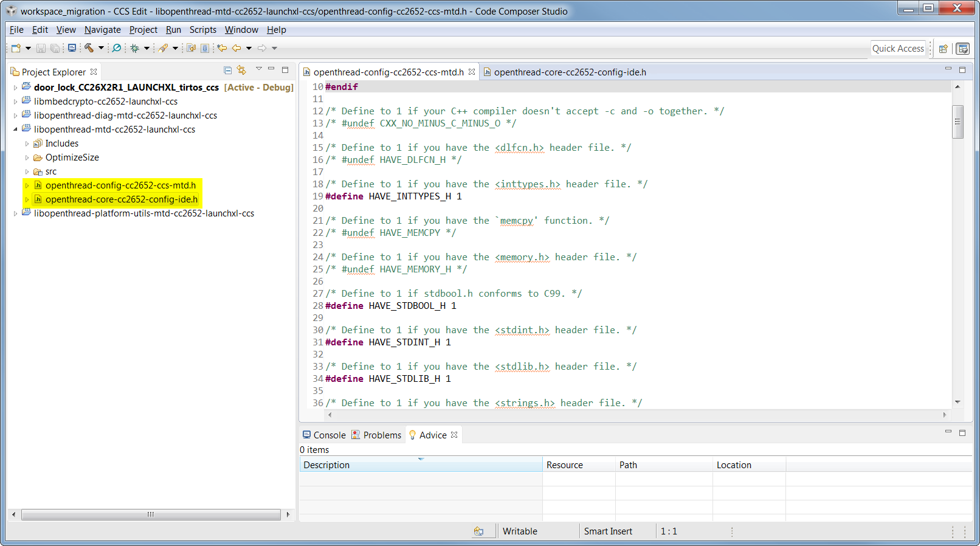Switch to the Problems tab
The image size is (980, 546).
click(376, 435)
